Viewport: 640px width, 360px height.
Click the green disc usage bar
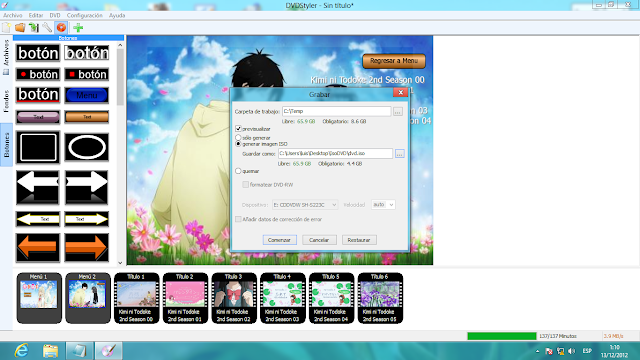502,336
